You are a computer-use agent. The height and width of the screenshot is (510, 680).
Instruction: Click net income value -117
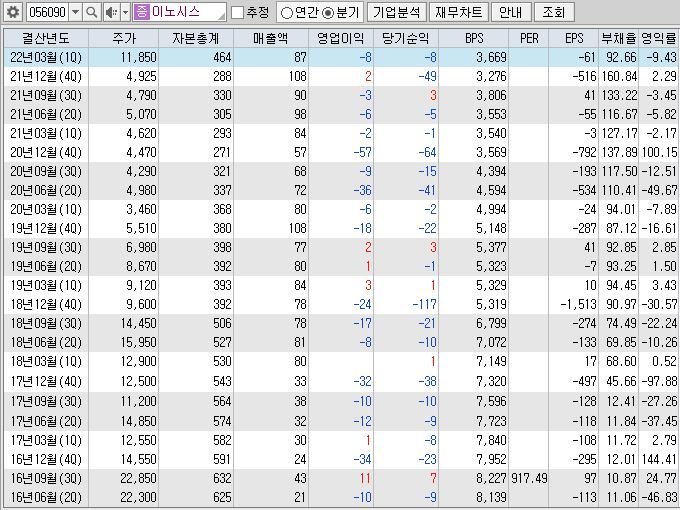tap(425, 304)
